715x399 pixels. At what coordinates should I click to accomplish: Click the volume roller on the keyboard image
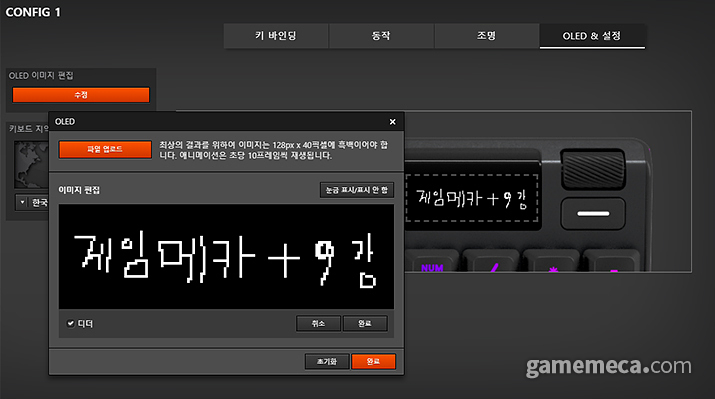pyautogui.click(x=592, y=169)
